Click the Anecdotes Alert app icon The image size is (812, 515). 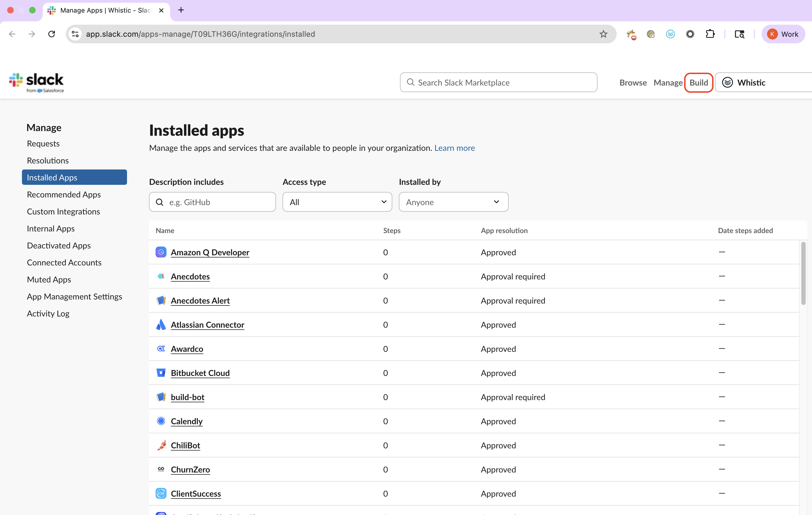click(x=161, y=300)
